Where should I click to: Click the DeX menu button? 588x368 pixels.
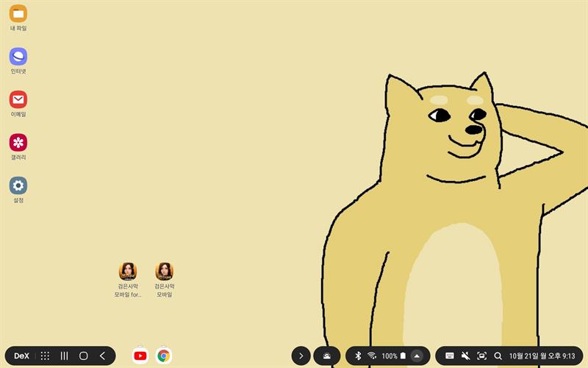pyautogui.click(x=21, y=356)
